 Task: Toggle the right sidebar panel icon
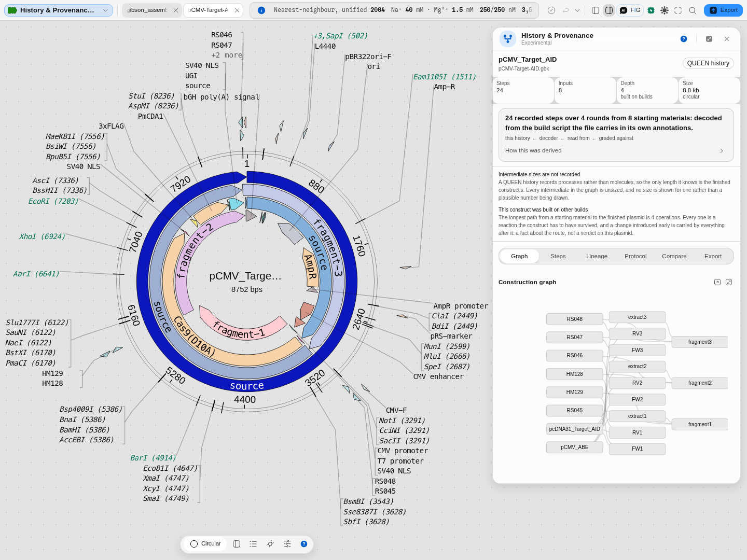[x=609, y=10]
